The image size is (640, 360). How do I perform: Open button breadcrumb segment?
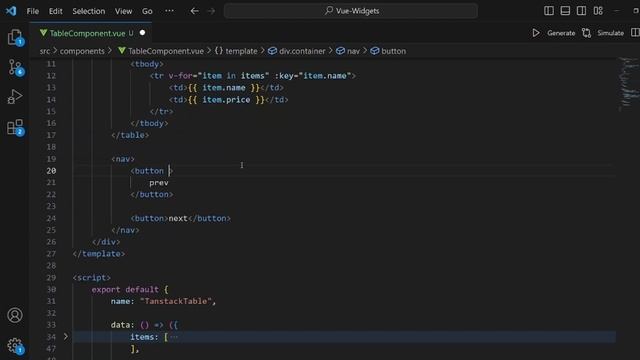(x=393, y=51)
